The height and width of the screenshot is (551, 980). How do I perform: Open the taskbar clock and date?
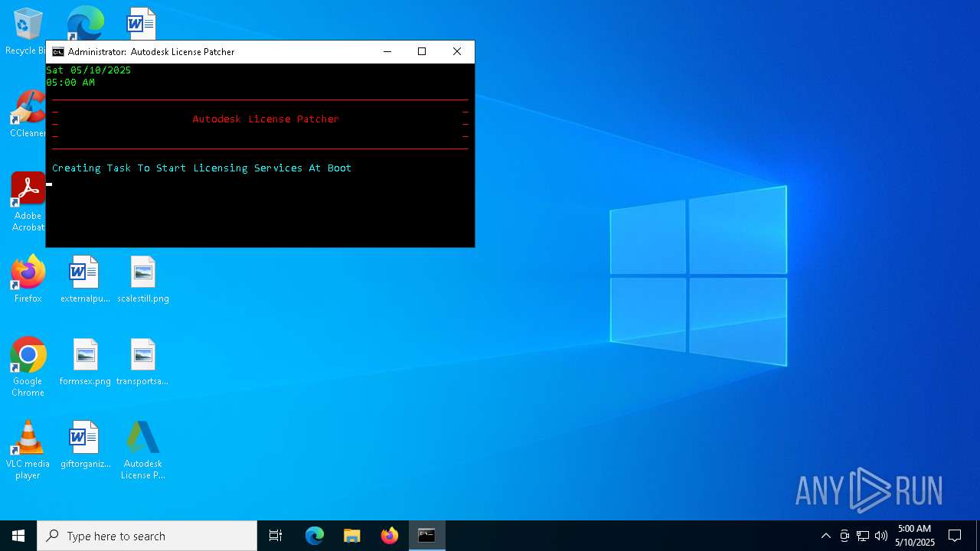(914, 536)
